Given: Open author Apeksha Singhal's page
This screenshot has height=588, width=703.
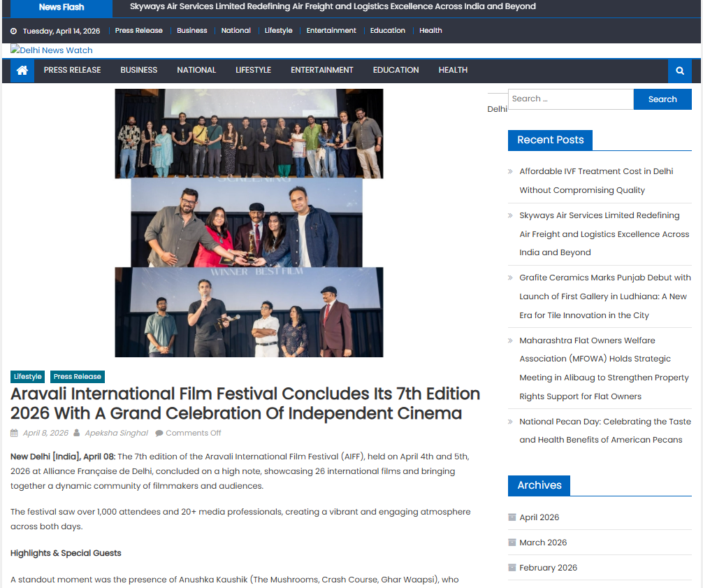Looking at the screenshot, I should (116, 433).
